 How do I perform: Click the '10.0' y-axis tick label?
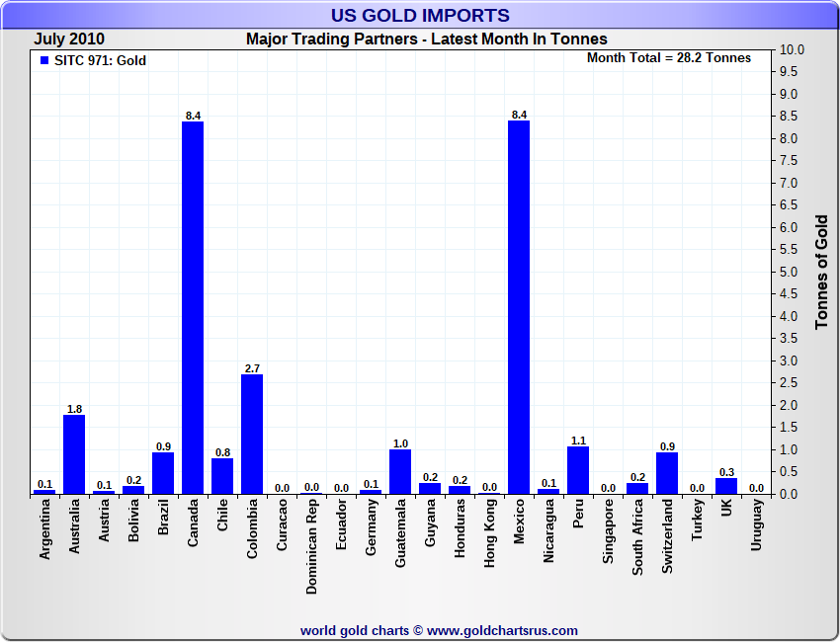click(792, 49)
